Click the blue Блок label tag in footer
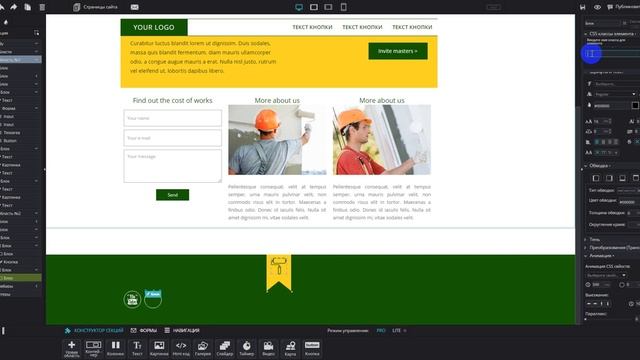Image resolution: width=640 pixels, height=360 pixels. click(153, 294)
